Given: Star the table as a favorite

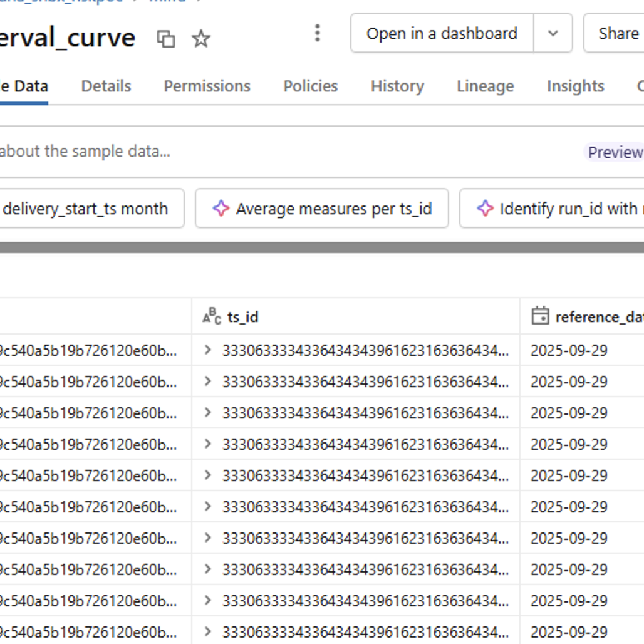Looking at the screenshot, I should click(200, 39).
